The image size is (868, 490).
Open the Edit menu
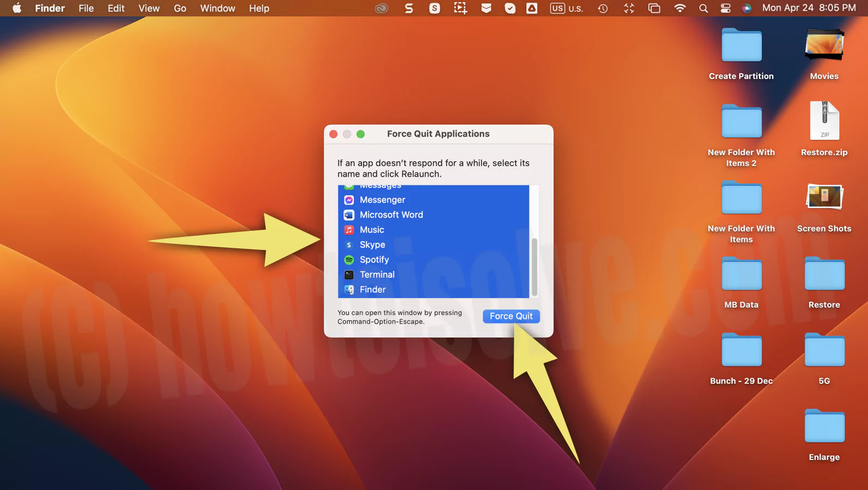coord(116,8)
